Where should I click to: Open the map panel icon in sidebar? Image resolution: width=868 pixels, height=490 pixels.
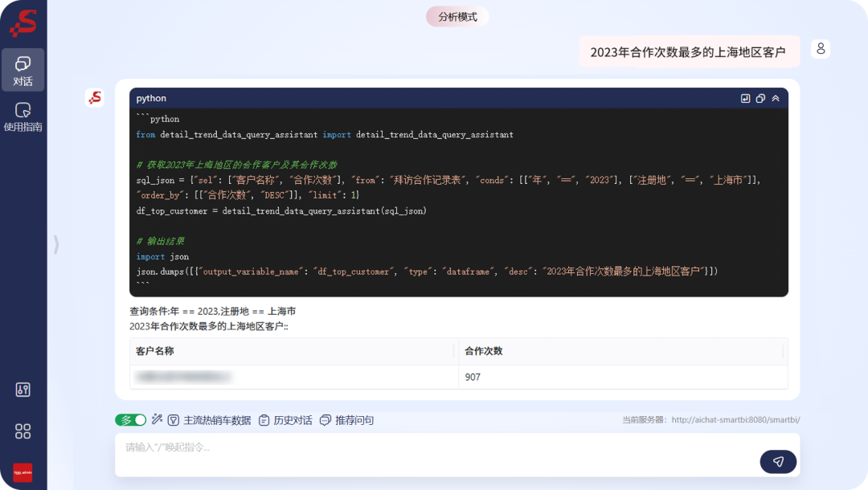23,390
